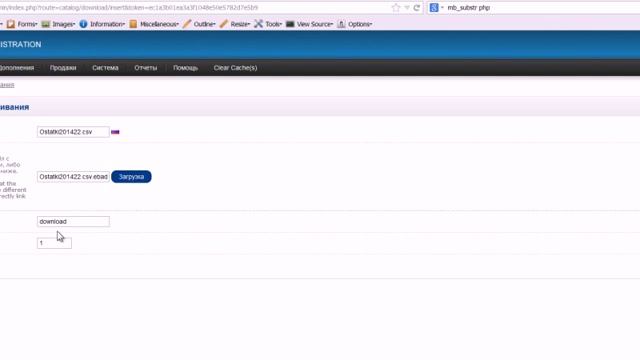Edit the Ostatki201422 csv name field
640x360 pixels.
click(x=73, y=132)
